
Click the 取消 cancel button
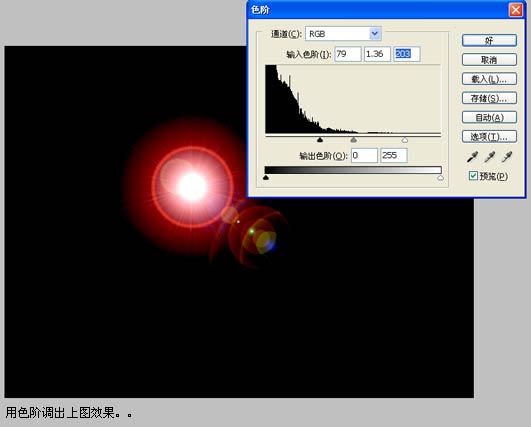[x=489, y=60]
